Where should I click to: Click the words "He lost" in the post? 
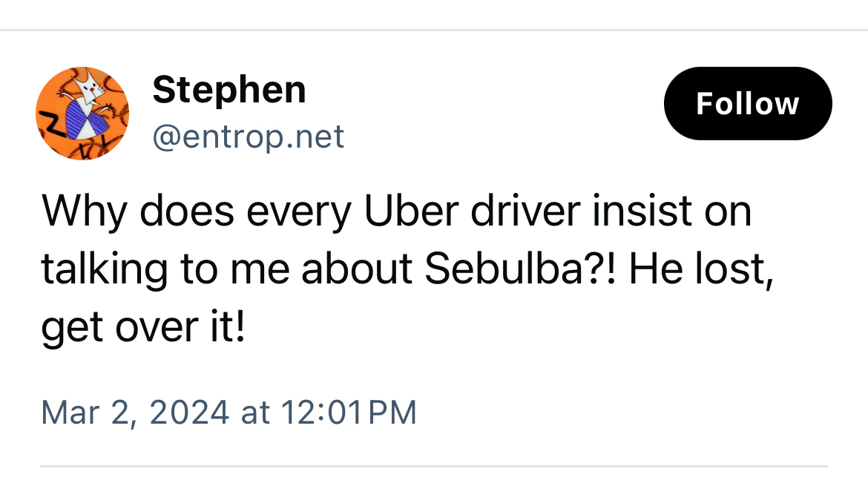click(696, 270)
